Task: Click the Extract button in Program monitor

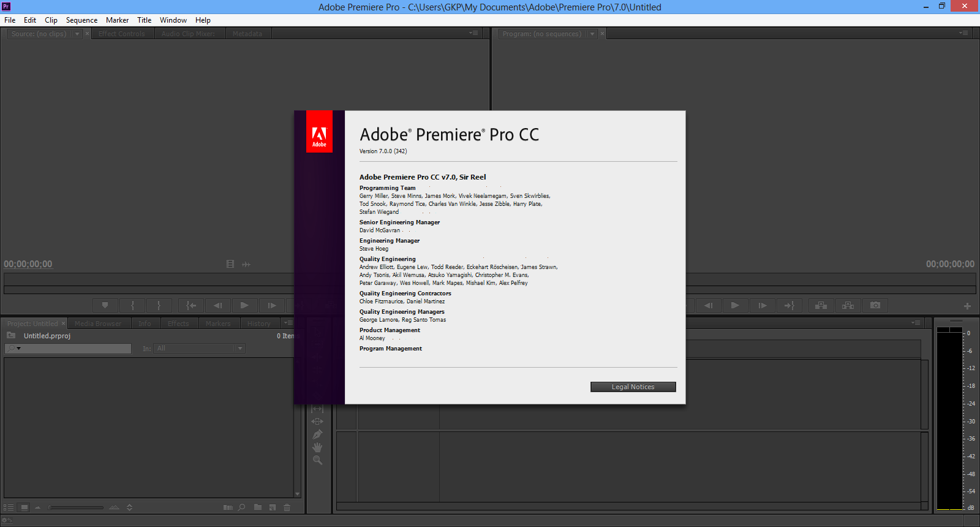Action: pyautogui.click(x=848, y=305)
